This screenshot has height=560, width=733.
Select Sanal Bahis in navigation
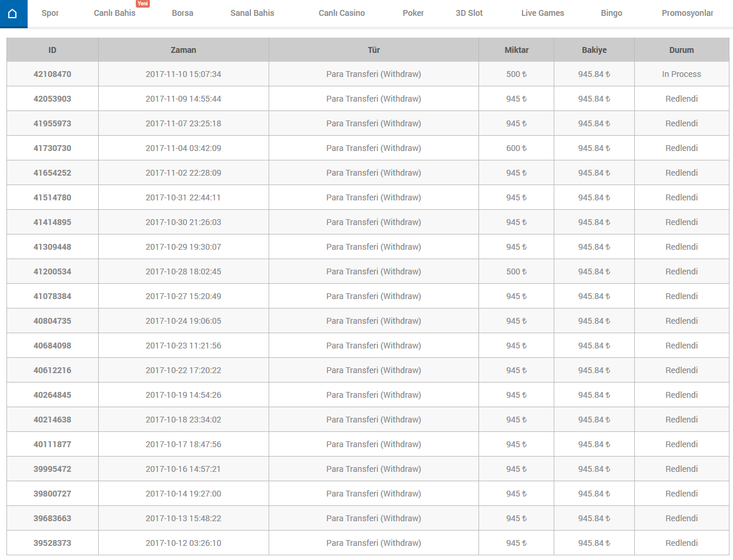252,13
